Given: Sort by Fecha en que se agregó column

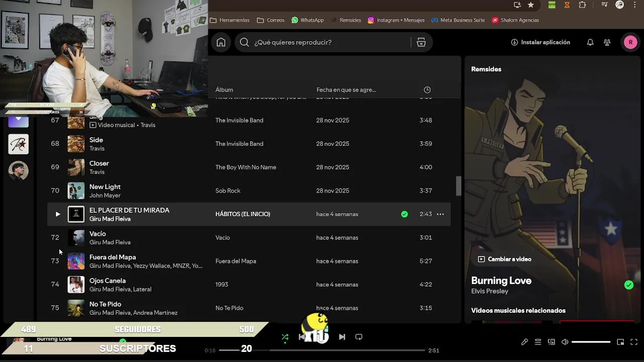Looking at the screenshot, I should (x=346, y=90).
